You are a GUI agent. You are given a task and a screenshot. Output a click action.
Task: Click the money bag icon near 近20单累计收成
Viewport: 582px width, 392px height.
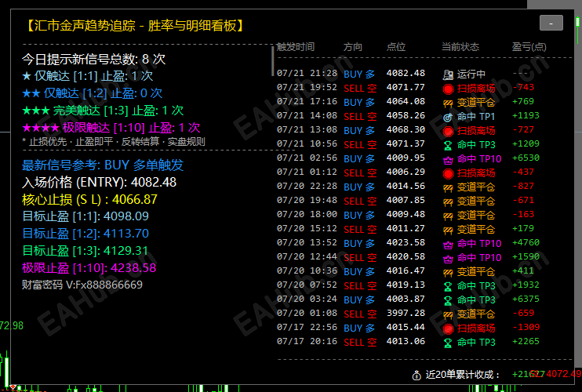pos(416,375)
